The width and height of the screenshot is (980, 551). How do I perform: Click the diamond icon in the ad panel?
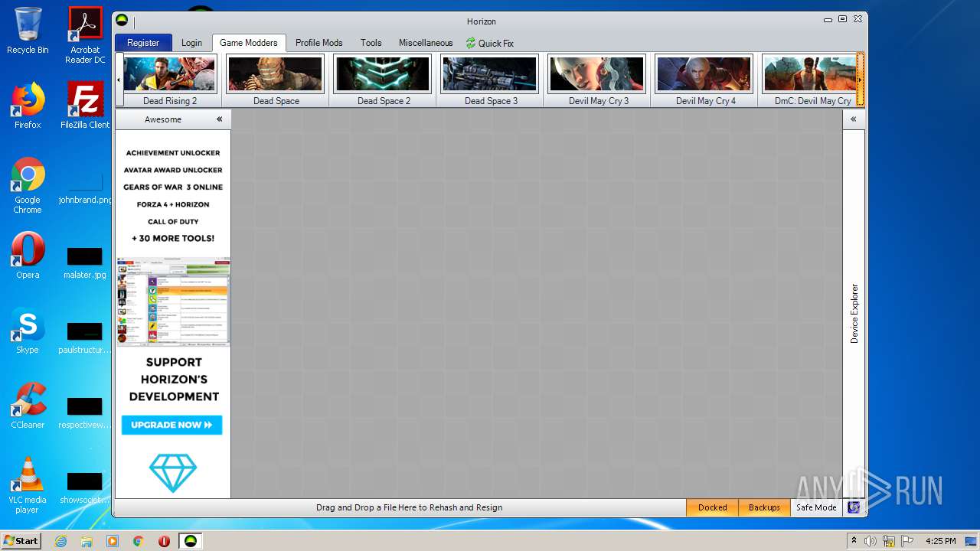tap(173, 473)
